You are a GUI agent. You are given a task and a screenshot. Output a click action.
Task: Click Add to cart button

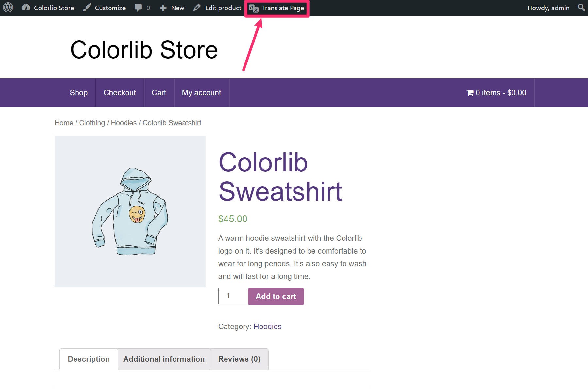(276, 296)
